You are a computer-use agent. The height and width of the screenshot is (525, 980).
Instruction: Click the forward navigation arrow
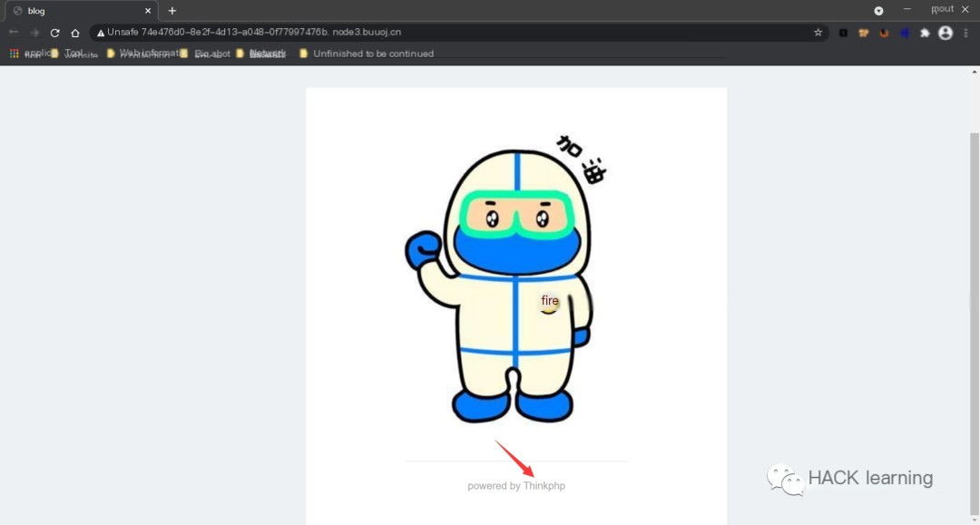point(34,33)
